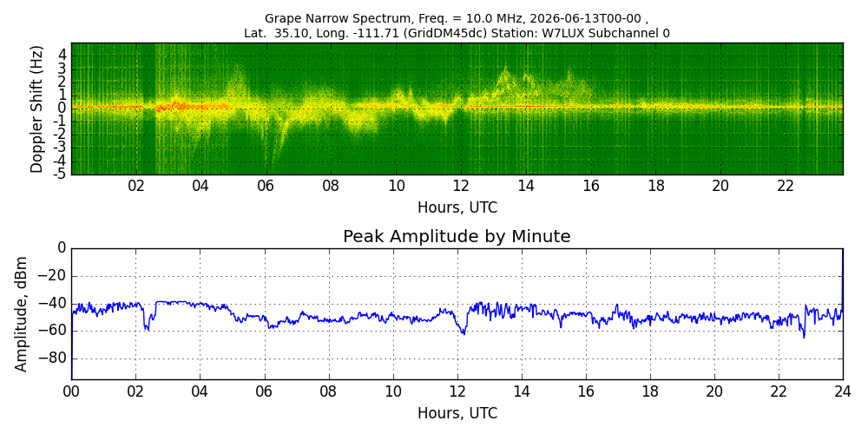Screen dimensions: 868x434
Task: Click the 20 hour tick below the amplitude plot
Action: [714, 391]
